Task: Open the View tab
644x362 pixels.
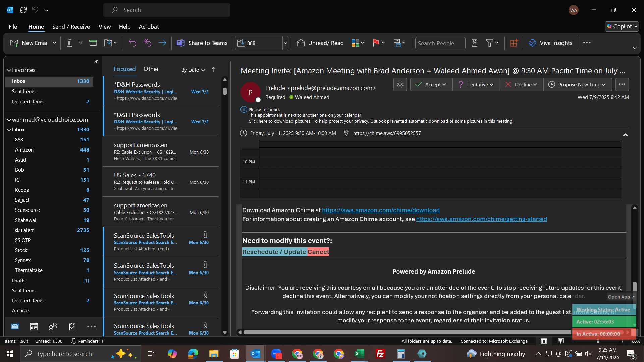Action: pos(104,27)
